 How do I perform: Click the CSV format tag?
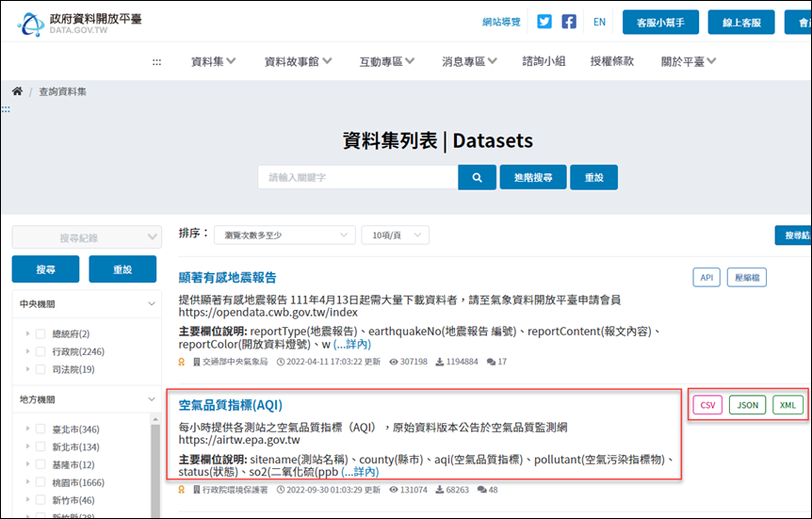tap(707, 405)
